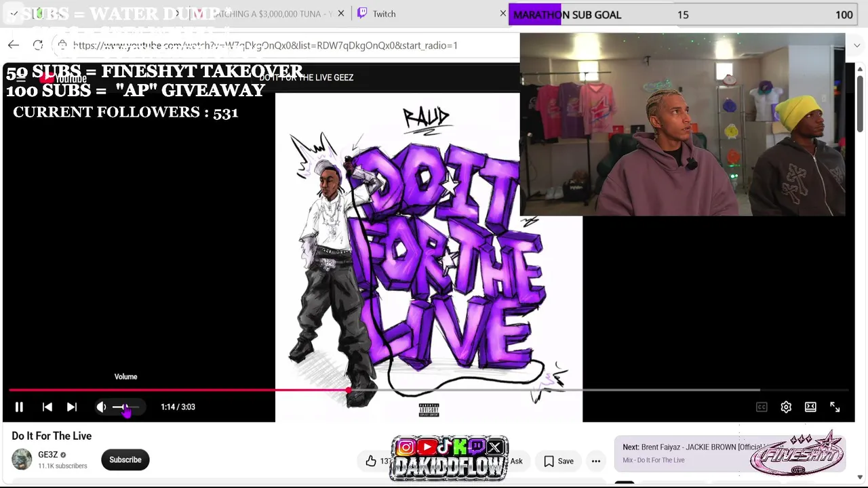Switch the player to theater mode
The image size is (868, 488).
coord(810,407)
